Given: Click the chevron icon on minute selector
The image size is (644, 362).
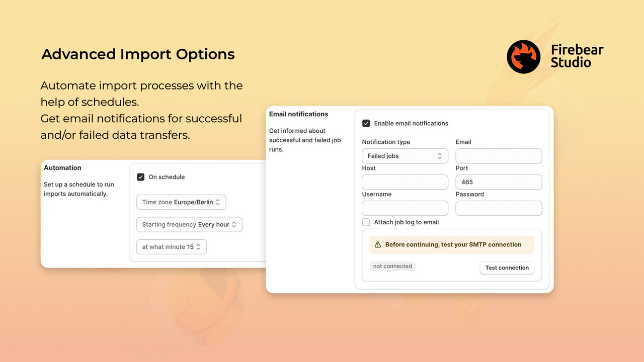Looking at the screenshot, I should 200,246.
